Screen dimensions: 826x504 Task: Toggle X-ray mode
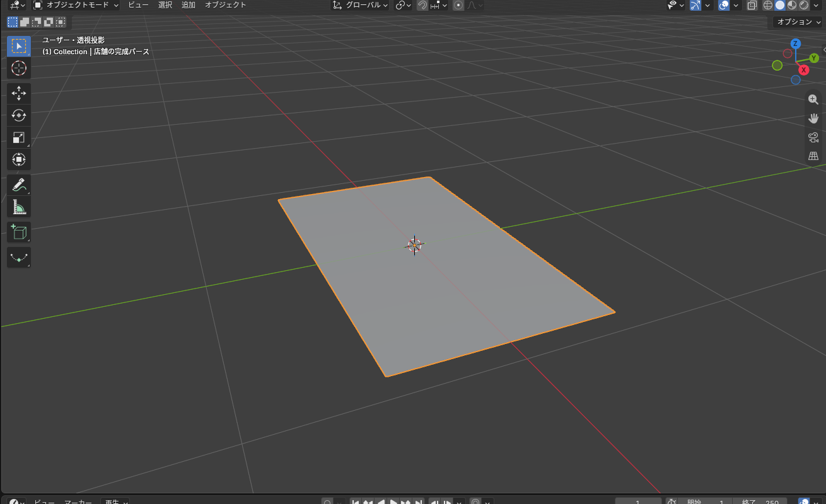pyautogui.click(x=752, y=5)
